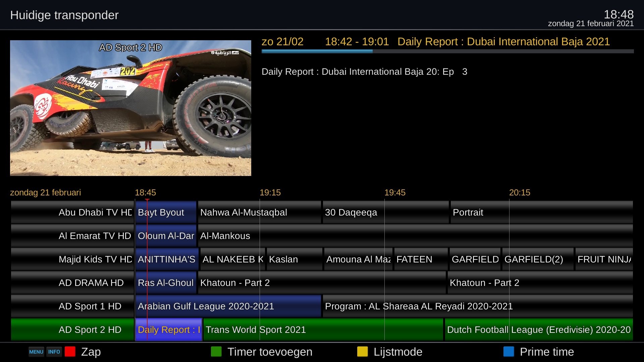
Task: Select the Kaslan programme
Action: click(294, 259)
